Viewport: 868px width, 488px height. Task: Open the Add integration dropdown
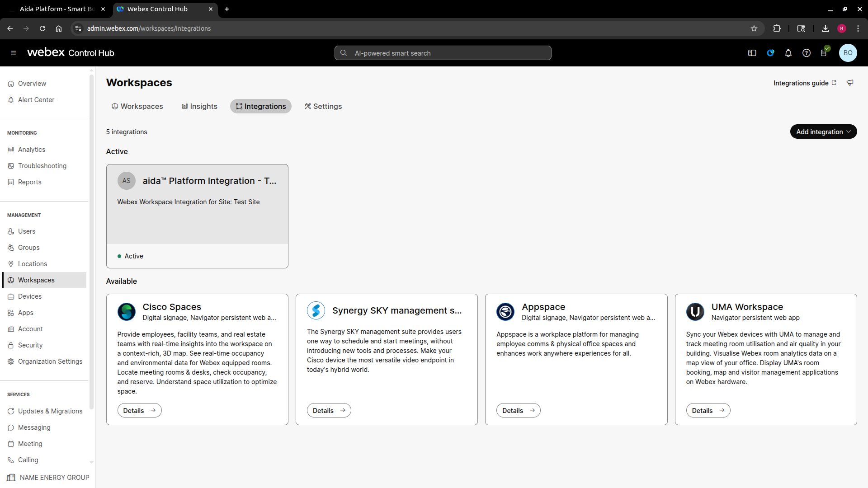(x=823, y=131)
